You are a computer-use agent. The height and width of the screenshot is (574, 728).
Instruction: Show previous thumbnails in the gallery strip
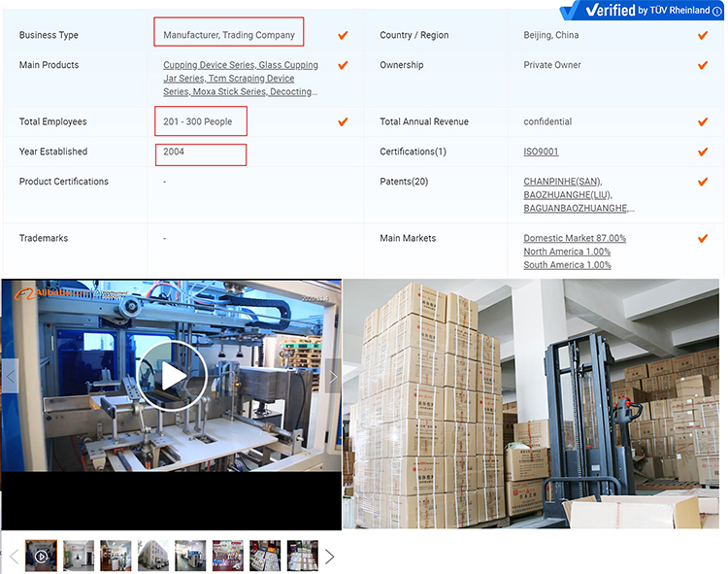pyautogui.click(x=15, y=557)
